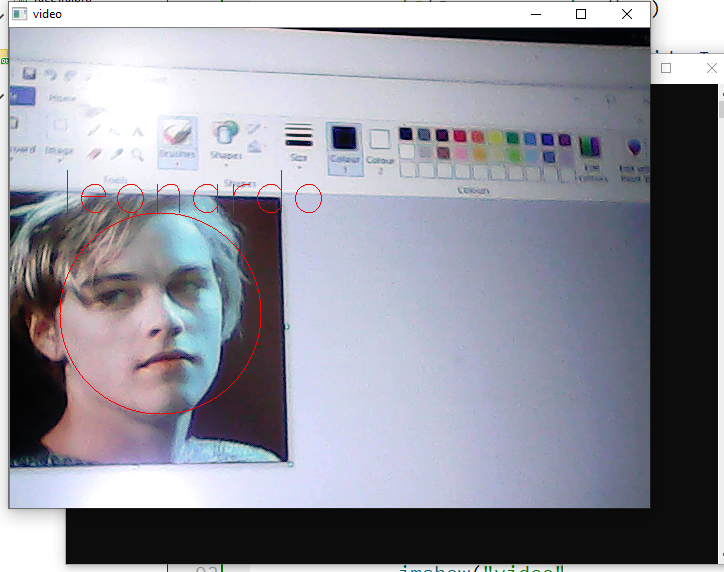Click the shape Outline option in filmed Paint

254,129
